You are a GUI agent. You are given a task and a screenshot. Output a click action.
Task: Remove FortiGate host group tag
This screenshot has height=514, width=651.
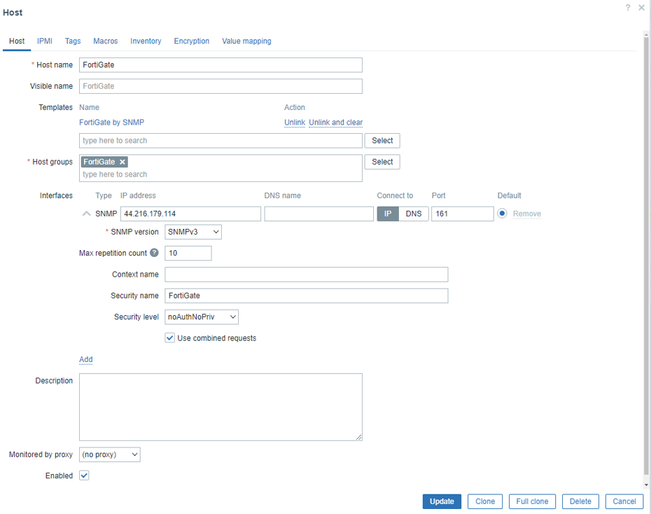point(122,162)
